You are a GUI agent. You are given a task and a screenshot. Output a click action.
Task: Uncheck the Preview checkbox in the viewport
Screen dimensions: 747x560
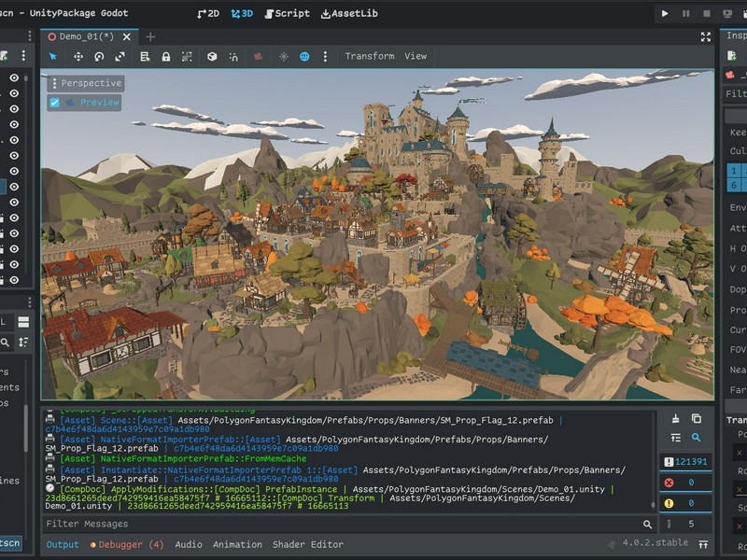pyautogui.click(x=54, y=103)
